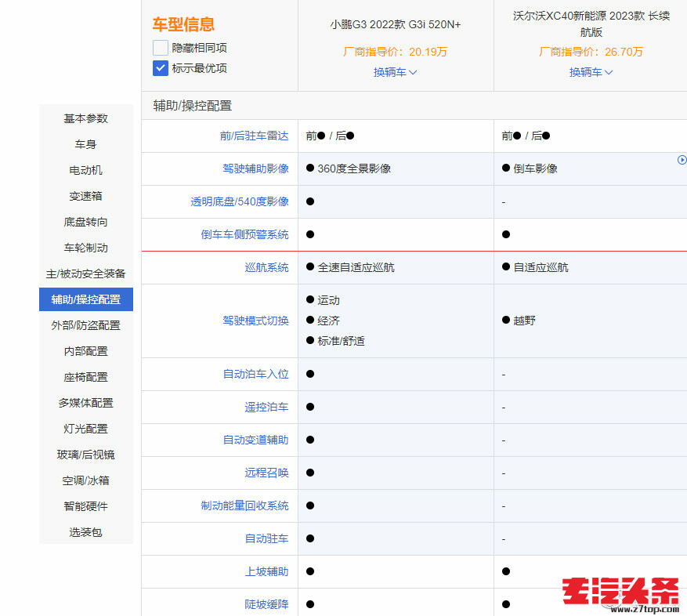Open 多媒体配置 sidebar item
This screenshot has height=616, width=687.
point(86,403)
